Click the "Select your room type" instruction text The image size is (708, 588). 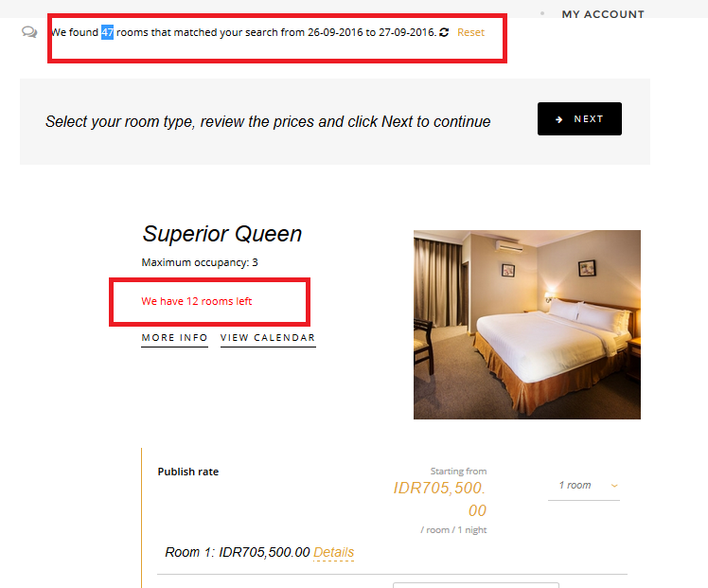tap(268, 122)
